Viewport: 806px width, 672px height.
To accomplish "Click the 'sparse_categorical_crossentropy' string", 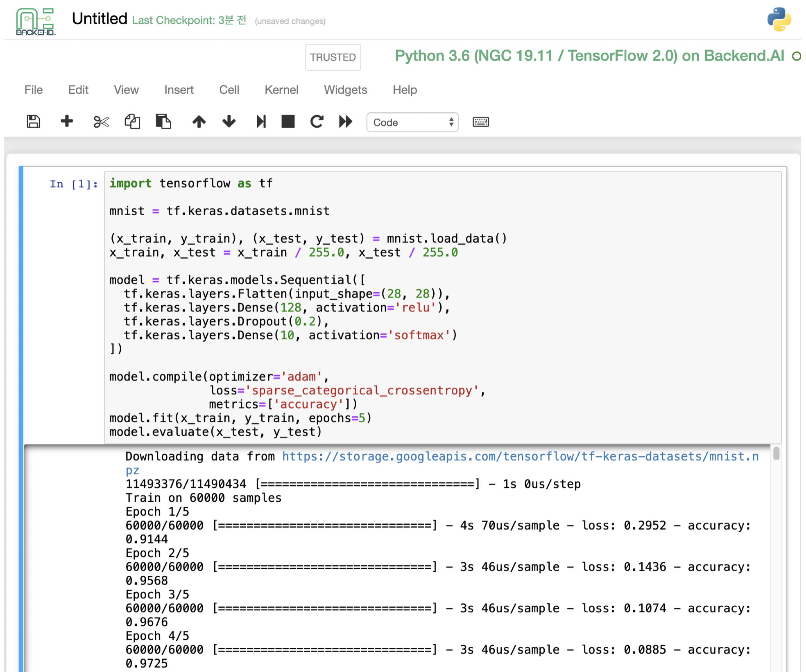I will (x=362, y=390).
